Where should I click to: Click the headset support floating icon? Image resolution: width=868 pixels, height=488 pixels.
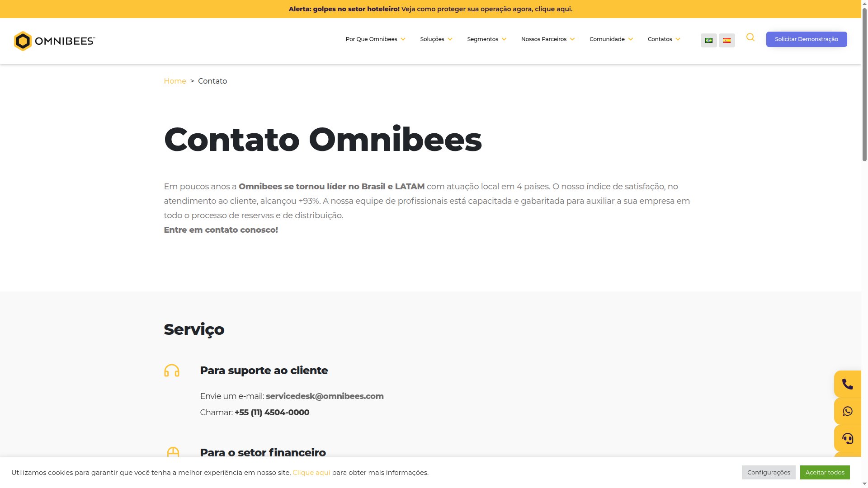click(x=848, y=438)
